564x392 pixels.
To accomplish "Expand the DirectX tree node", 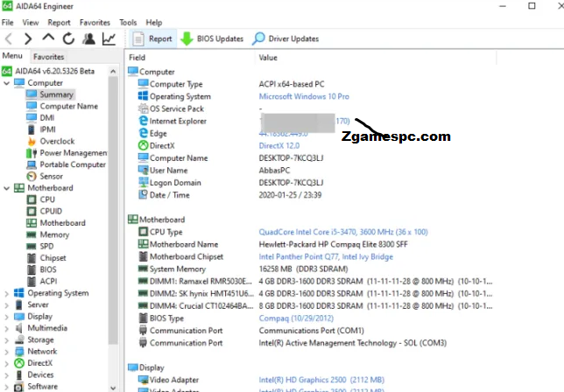I will point(6,363).
